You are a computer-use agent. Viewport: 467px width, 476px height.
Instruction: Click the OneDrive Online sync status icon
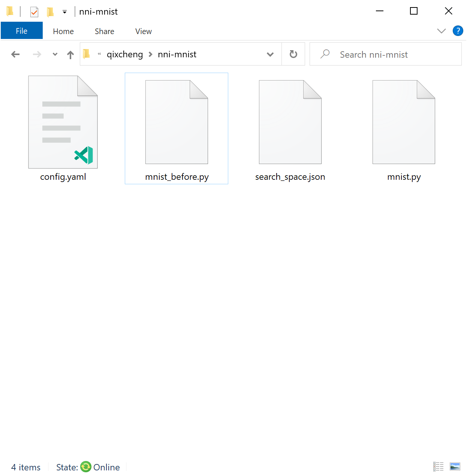tap(86, 467)
